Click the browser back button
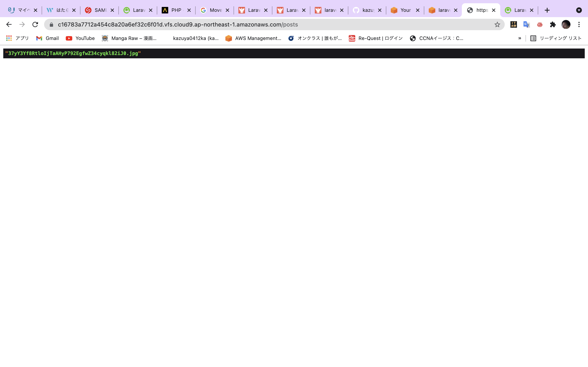This screenshot has height=367, width=588. click(x=9, y=24)
